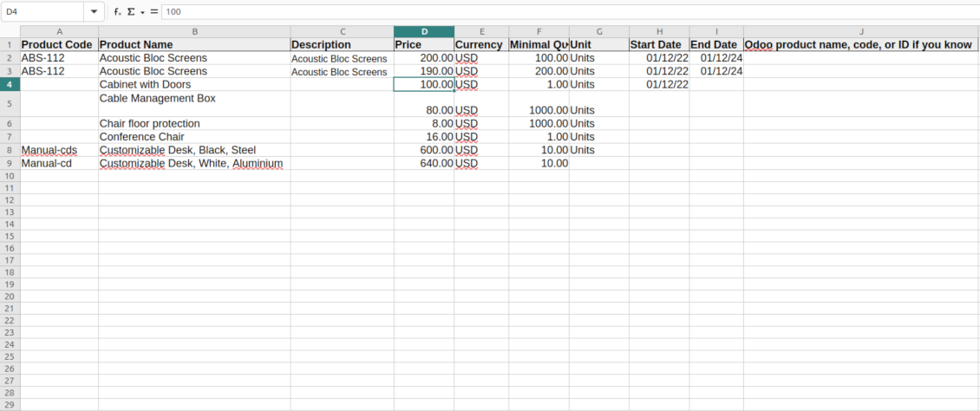
Task: Click the 'Conference Chair' cell
Action: coord(193,137)
